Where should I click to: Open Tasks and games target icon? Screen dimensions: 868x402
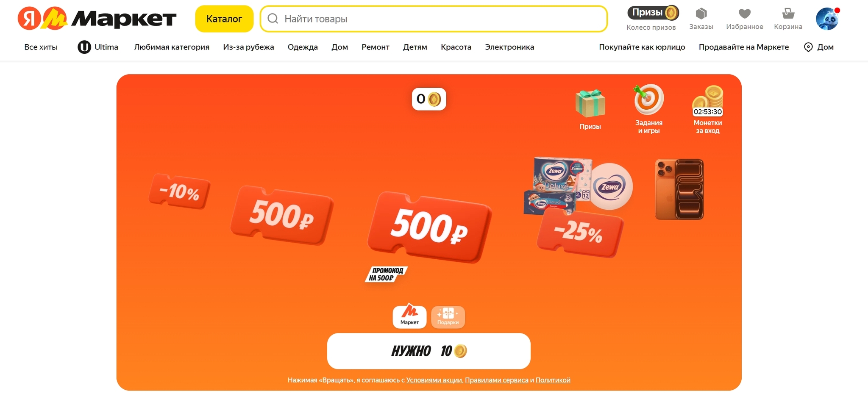pyautogui.click(x=648, y=100)
